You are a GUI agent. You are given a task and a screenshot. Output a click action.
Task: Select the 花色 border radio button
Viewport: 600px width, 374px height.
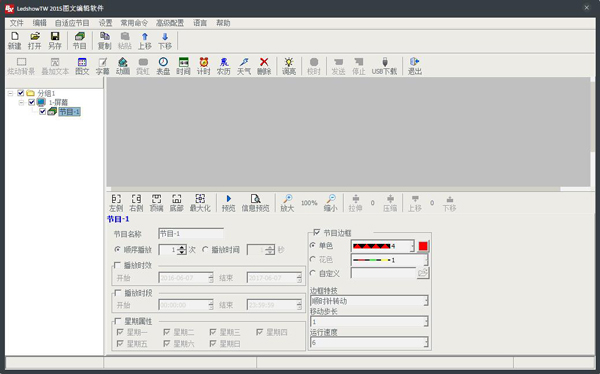(313, 259)
